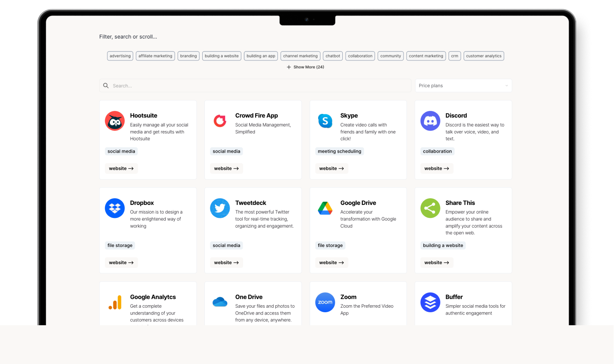Click 'Filter, search or scroll...' heading
The image size is (614, 364).
pos(128,37)
